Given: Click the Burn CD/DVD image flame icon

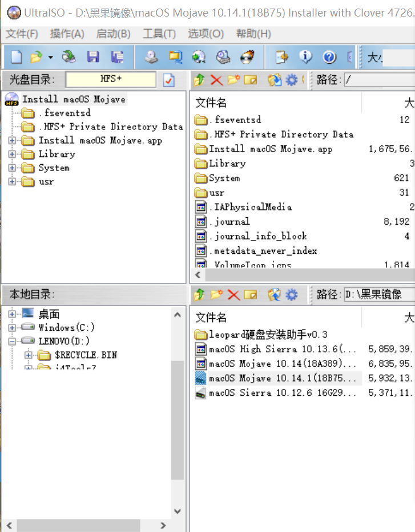Looking at the screenshot, I should (x=247, y=57).
